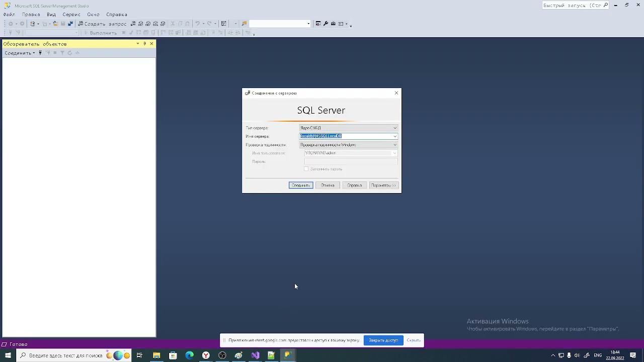Click the toolbox icon in the toolbar
The image size is (644, 362).
coord(333,24)
